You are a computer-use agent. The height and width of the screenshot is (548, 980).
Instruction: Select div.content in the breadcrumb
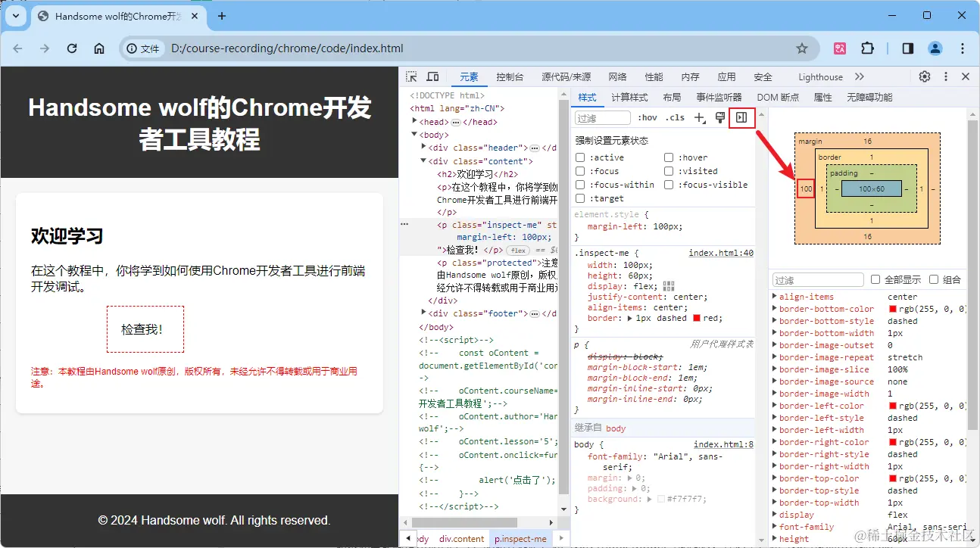(461, 539)
